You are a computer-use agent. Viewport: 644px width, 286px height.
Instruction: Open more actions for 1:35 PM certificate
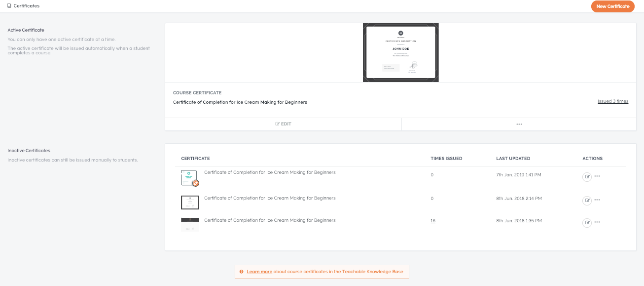tap(597, 223)
